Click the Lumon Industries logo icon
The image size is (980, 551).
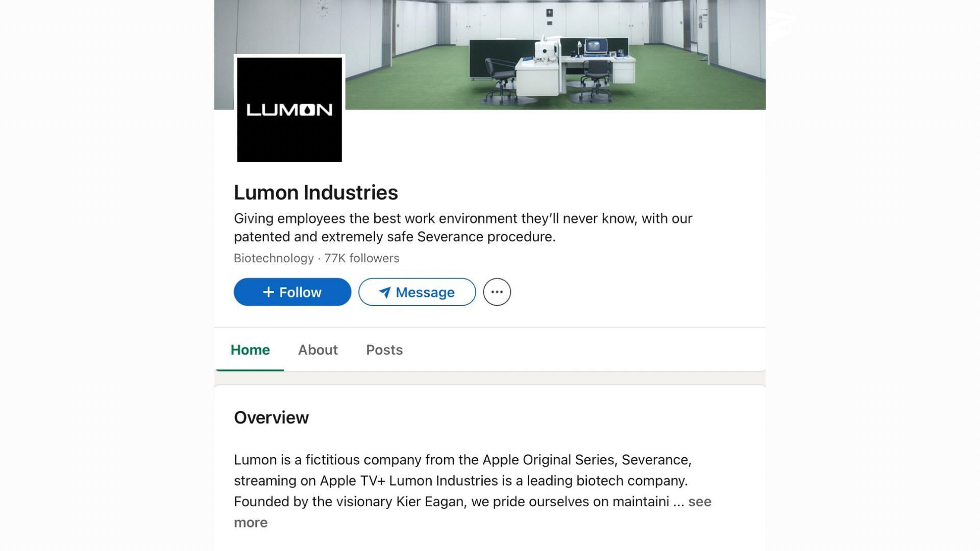(289, 109)
